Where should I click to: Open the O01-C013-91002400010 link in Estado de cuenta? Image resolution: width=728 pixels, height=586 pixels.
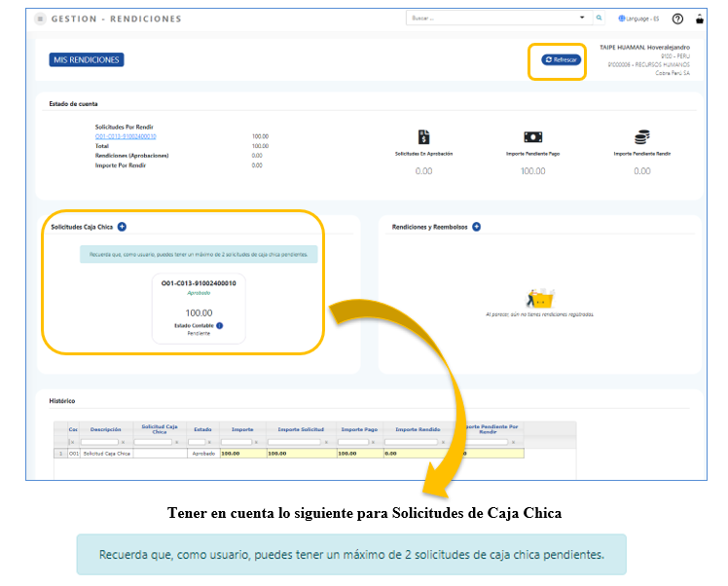point(126,136)
